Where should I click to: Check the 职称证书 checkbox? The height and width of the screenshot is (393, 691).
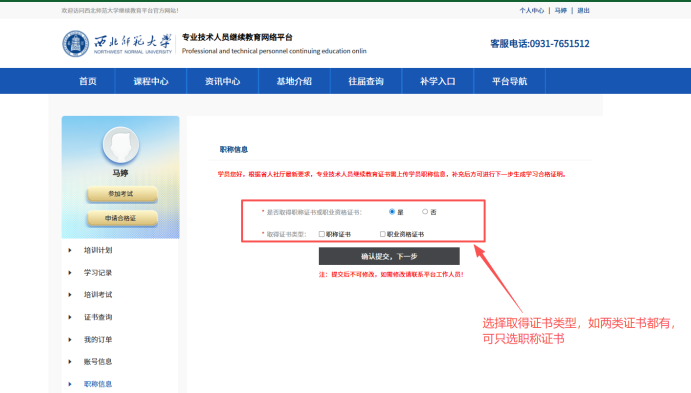coord(322,234)
